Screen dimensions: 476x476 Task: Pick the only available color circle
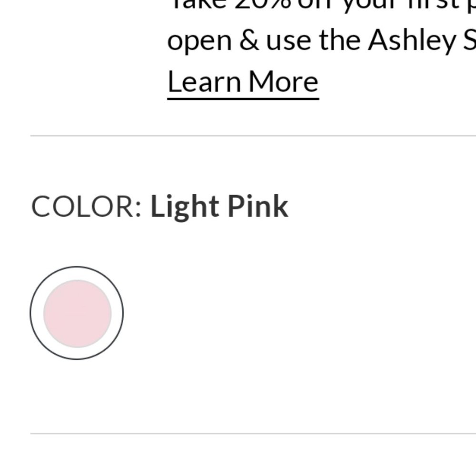coord(77,313)
